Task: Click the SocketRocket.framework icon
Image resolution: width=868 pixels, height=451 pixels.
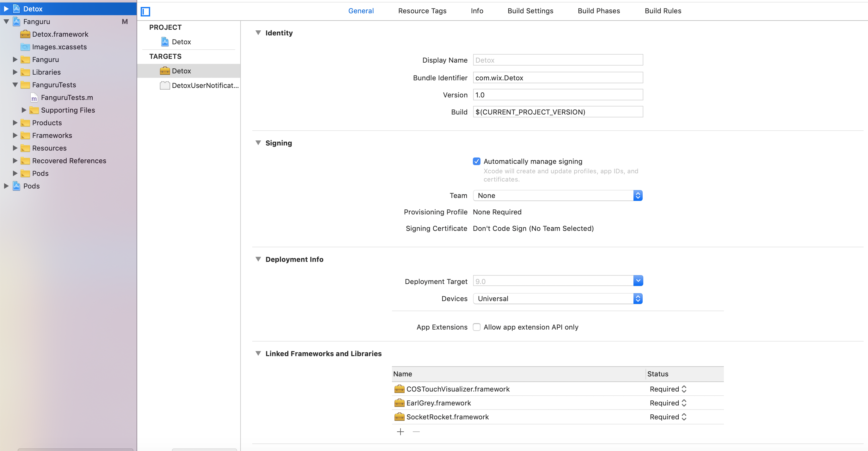Action: click(x=399, y=417)
